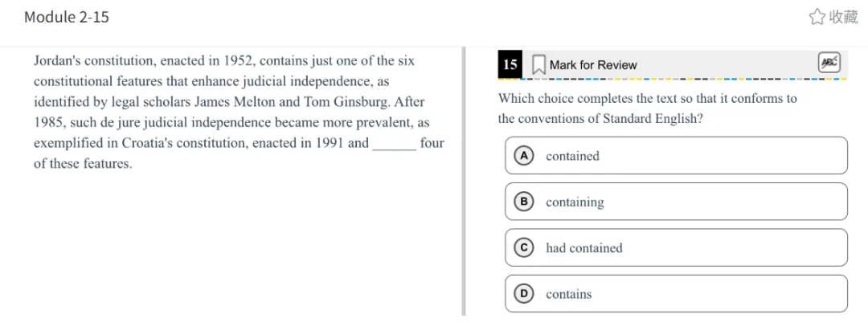Toggle Mark for Review text label
This screenshot has height=335, width=868.
pos(592,65)
